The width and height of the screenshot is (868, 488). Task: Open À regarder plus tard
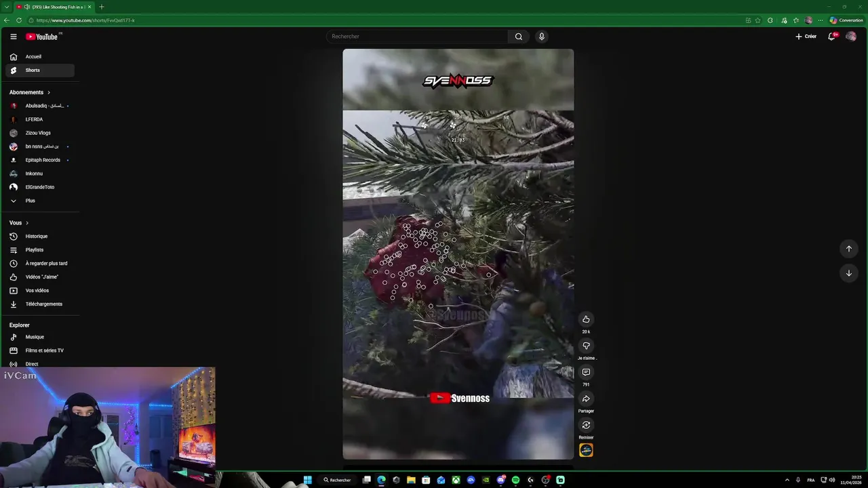(x=40, y=264)
